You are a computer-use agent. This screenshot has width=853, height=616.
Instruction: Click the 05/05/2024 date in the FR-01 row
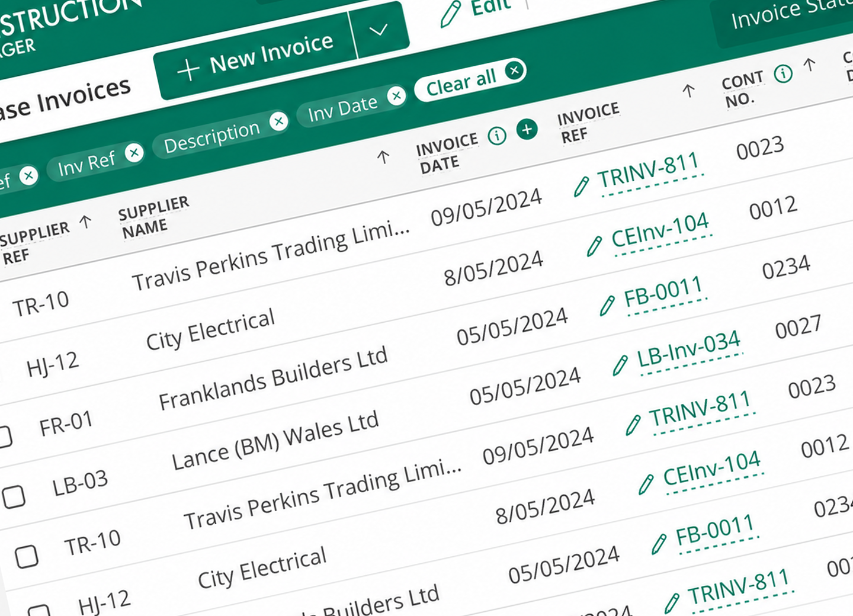pos(512,327)
